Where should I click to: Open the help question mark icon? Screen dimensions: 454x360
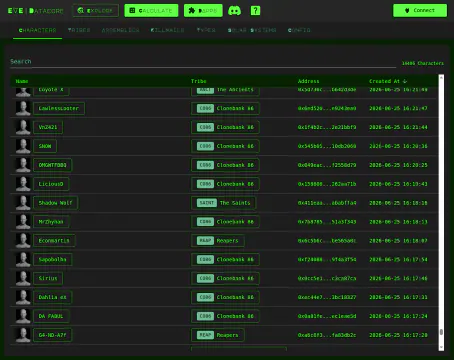pos(255,11)
